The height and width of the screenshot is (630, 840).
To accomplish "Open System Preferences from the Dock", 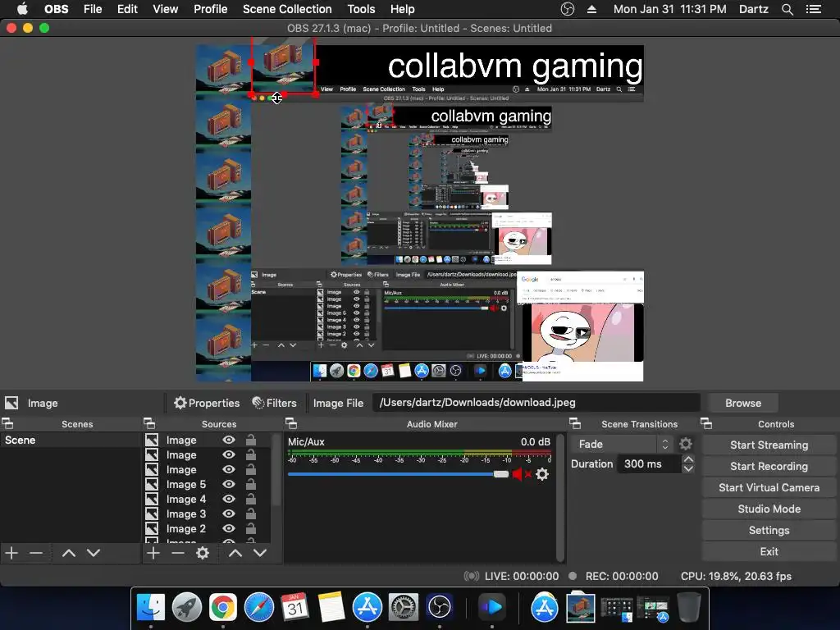I will [x=403, y=607].
